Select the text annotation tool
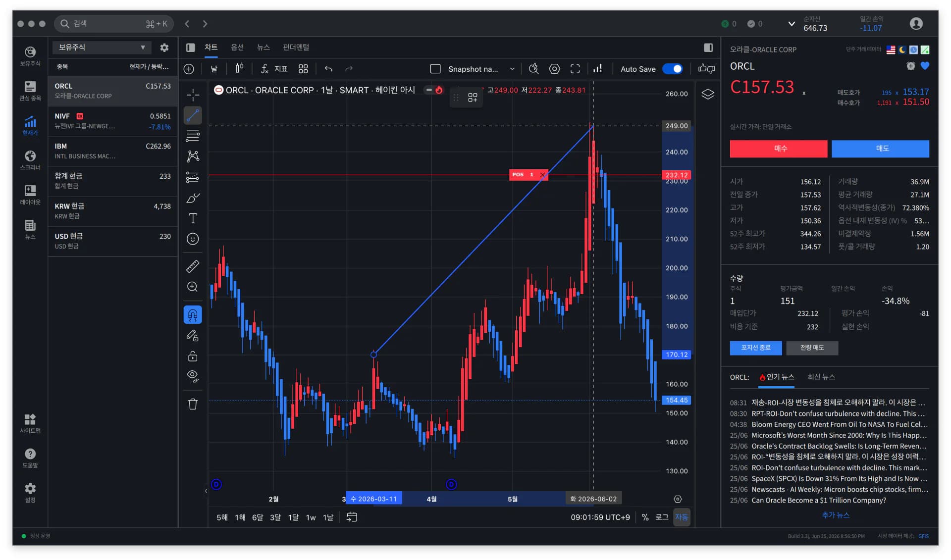Image resolution: width=951 pixels, height=560 pixels. click(193, 218)
